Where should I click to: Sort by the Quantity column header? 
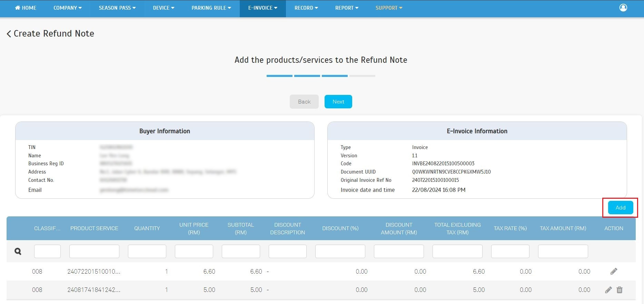point(147,228)
